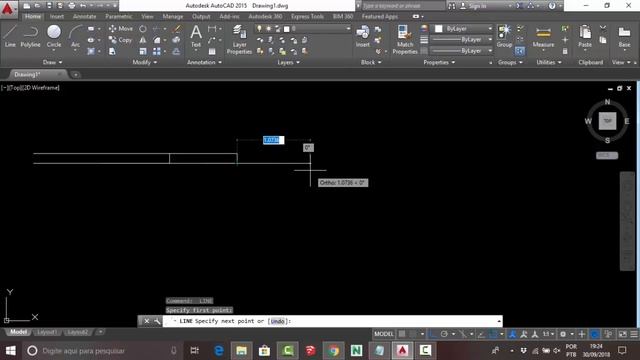
Task: Expand the Utilities panel
Action: point(549,62)
